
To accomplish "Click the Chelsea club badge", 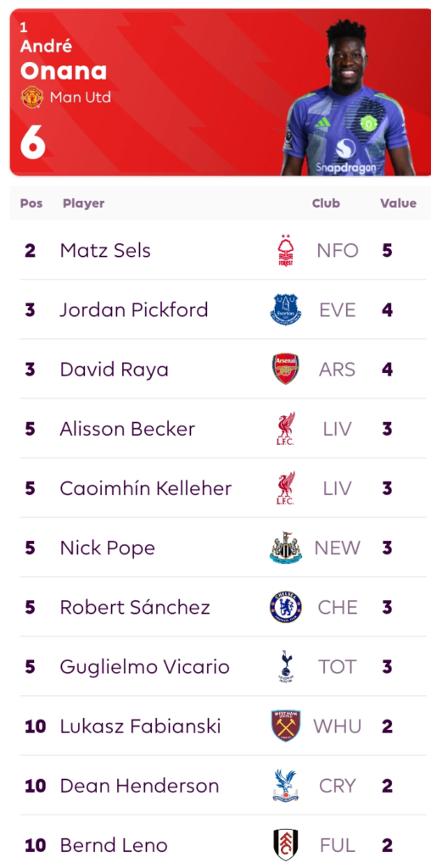I will click(x=286, y=607).
